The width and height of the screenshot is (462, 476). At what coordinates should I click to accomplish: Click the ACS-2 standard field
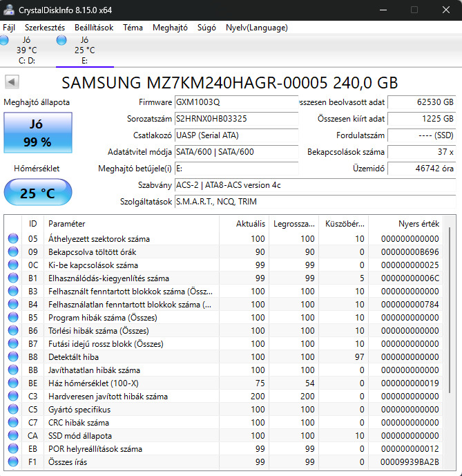[x=316, y=185]
